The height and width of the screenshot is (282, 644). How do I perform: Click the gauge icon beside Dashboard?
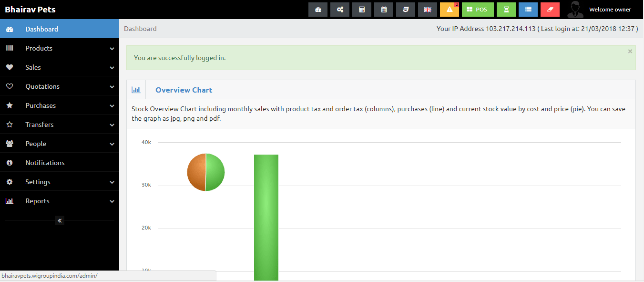[10, 29]
